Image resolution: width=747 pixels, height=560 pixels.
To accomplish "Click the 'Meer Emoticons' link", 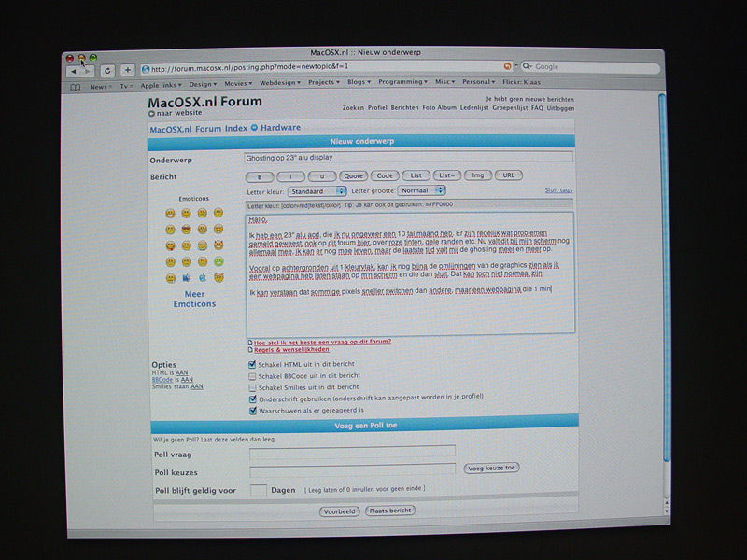I will point(194,299).
